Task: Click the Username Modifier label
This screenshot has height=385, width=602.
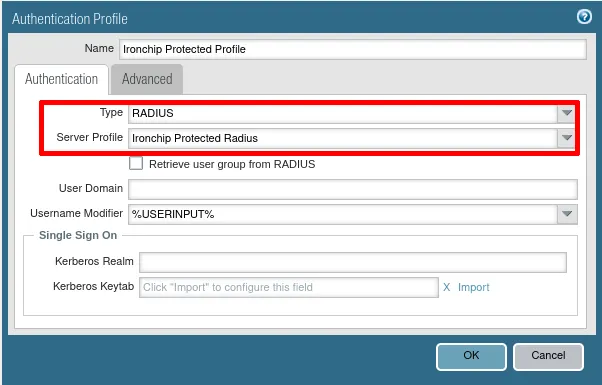Action: tap(76, 213)
